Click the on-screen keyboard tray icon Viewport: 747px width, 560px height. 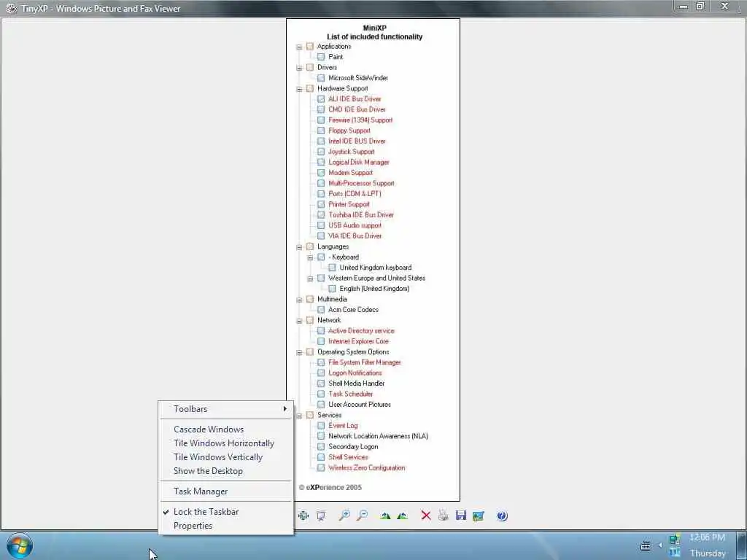click(646, 545)
